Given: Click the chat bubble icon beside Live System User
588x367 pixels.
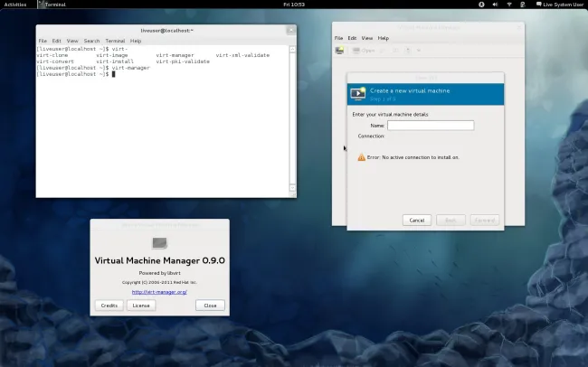Looking at the screenshot, I should point(539,5).
